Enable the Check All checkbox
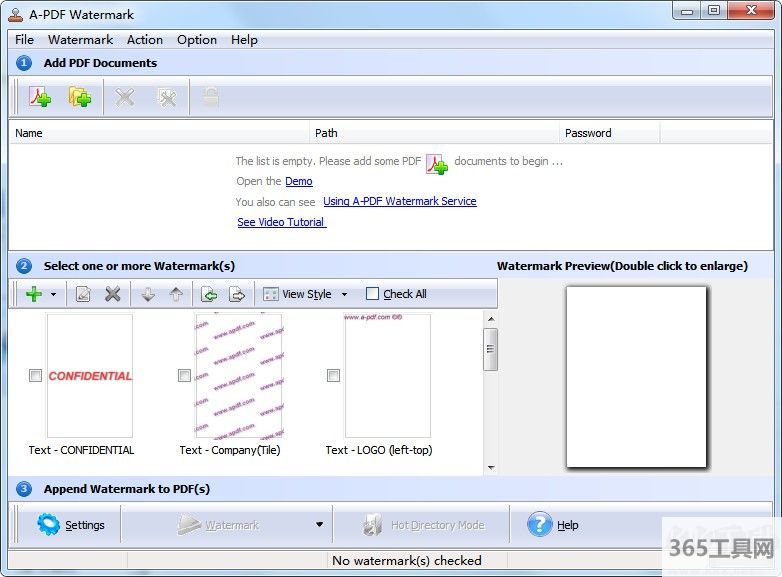The image size is (782, 577). pyautogui.click(x=373, y=294)
